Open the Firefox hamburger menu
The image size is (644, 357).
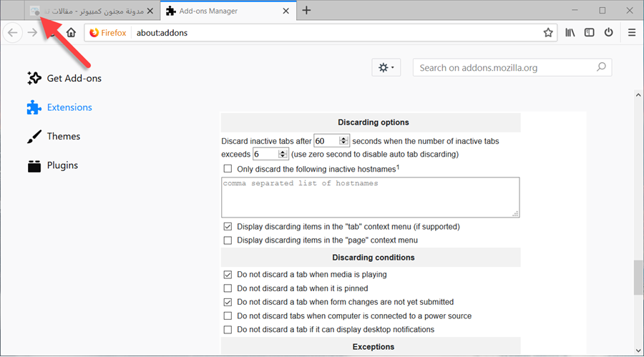[632, 32]
